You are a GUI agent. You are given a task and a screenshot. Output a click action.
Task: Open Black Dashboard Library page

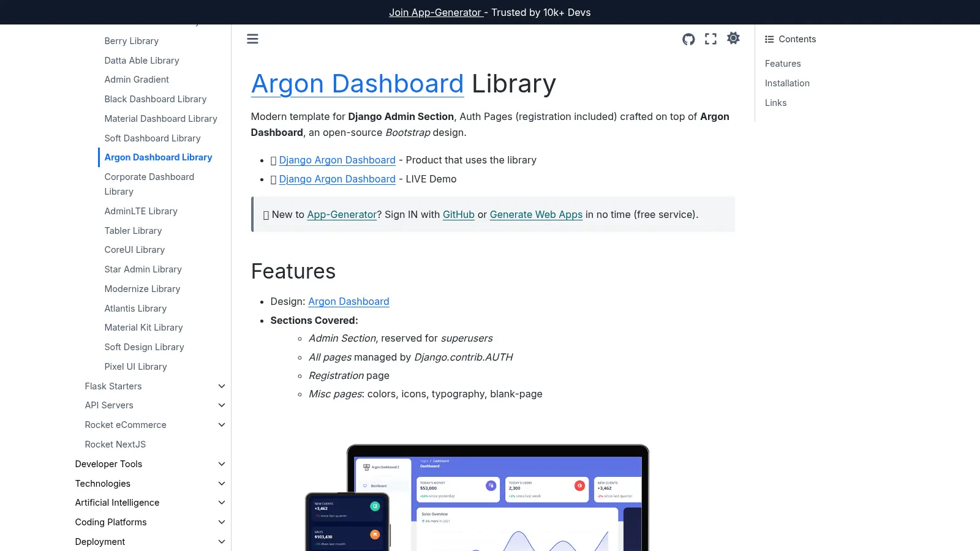[x=155, y=99]
